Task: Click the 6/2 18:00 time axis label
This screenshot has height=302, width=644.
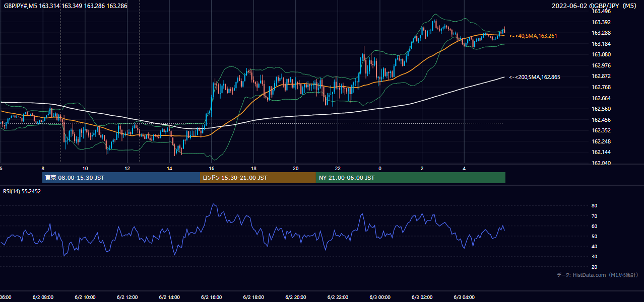Action: (x=253, y=297)
